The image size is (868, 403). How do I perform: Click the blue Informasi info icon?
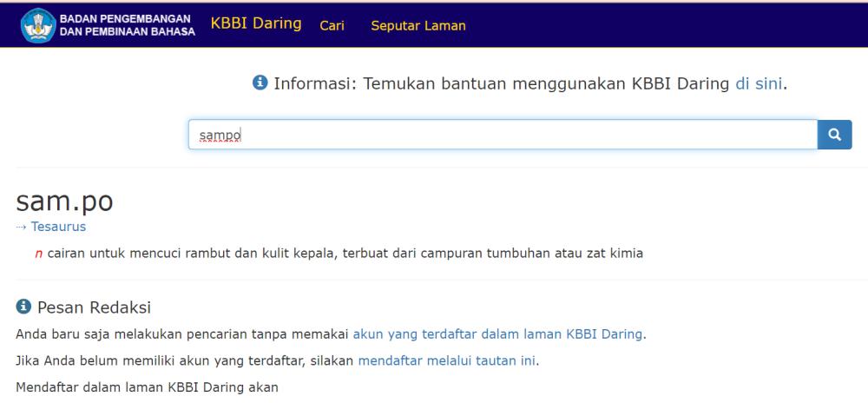[260, 83]
